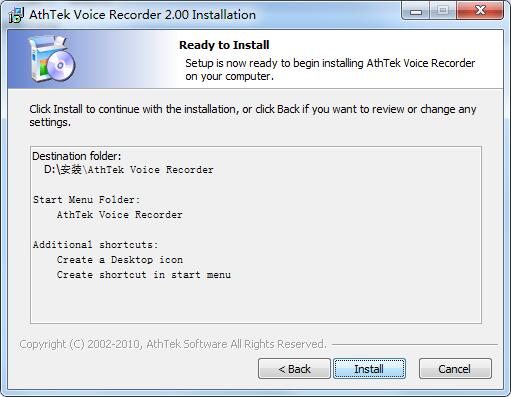Viewport: 511px width, 397px height.
Task: Click the 'Ready to Install' heading
Action: pos(224,45)
